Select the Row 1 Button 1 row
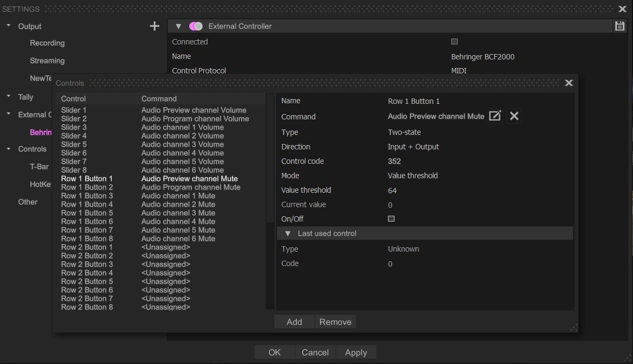The height and width of the screenshot is (364, 633). click(161, 179)
